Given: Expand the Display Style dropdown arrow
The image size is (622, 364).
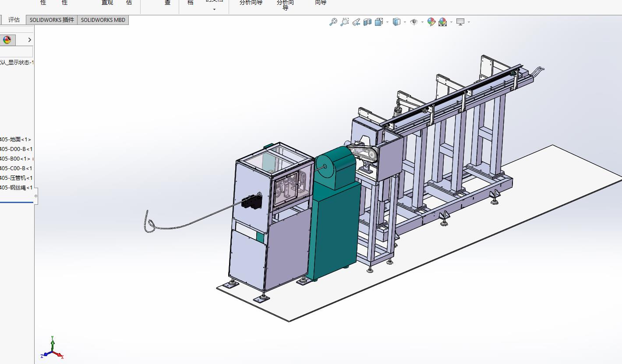Looking at the screenshot, I should coord(405,22).
